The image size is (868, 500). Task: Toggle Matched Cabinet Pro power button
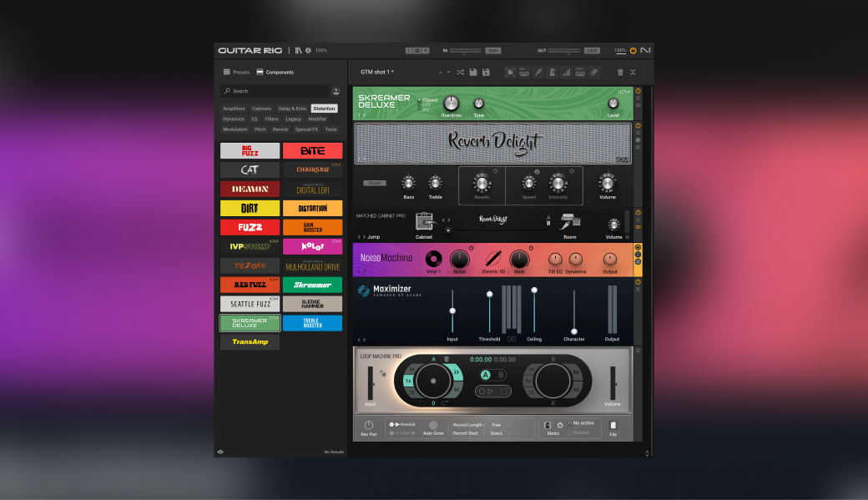(x=638, y=213)
